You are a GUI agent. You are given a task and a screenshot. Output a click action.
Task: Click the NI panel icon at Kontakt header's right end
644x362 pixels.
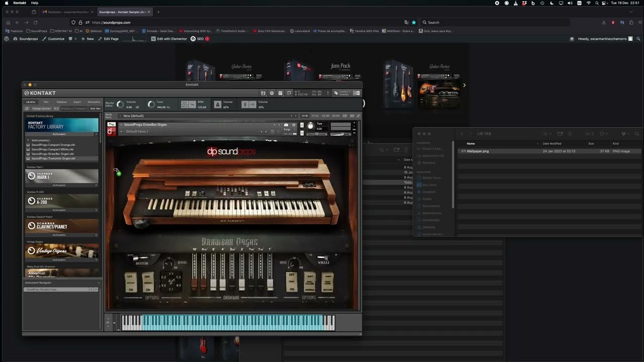pos(356,93)
